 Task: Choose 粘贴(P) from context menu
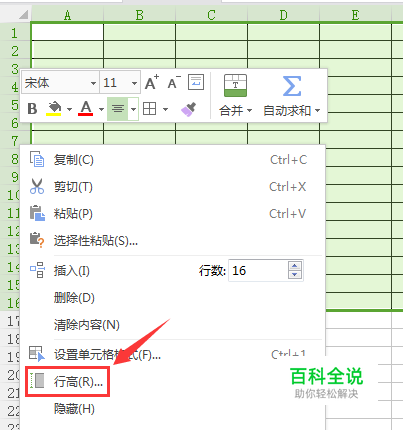point(173,213)
